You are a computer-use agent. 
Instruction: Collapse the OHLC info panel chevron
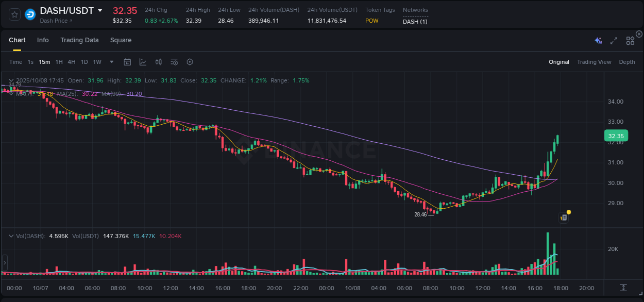point(11,80)
